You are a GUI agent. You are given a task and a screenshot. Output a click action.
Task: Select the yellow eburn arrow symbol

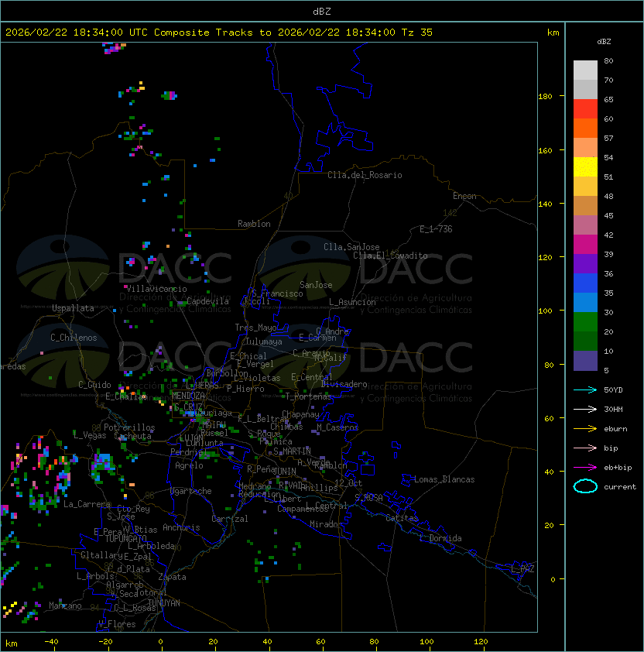(x=585, y=429)
